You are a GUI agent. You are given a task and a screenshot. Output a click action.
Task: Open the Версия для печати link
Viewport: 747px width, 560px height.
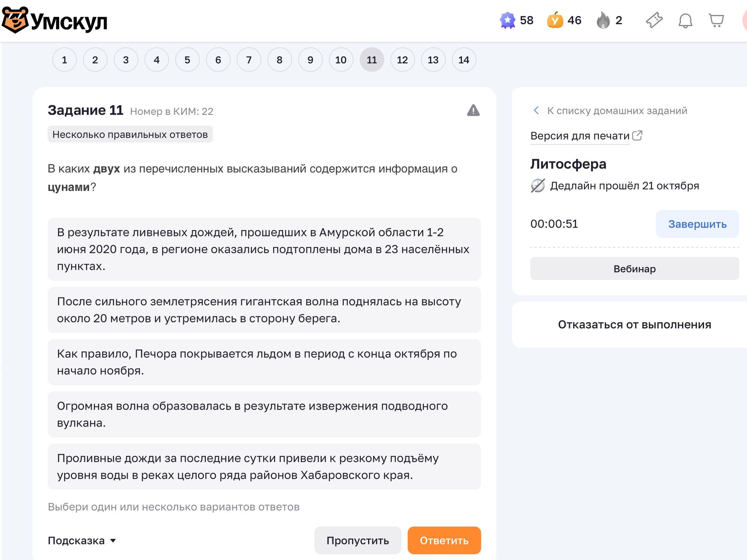[580, 136]
